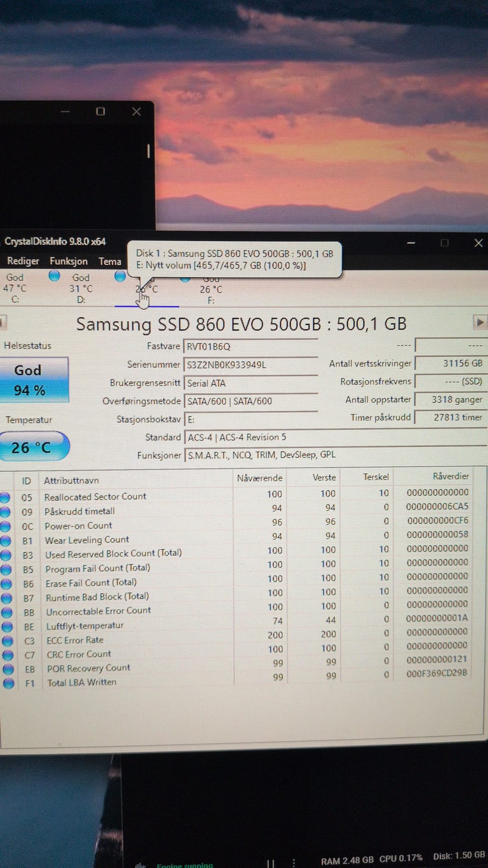The height and width of the screenshot is (868, 488).
Task: Click the 27813 timer power-on hours value
Action: point(451,417)
